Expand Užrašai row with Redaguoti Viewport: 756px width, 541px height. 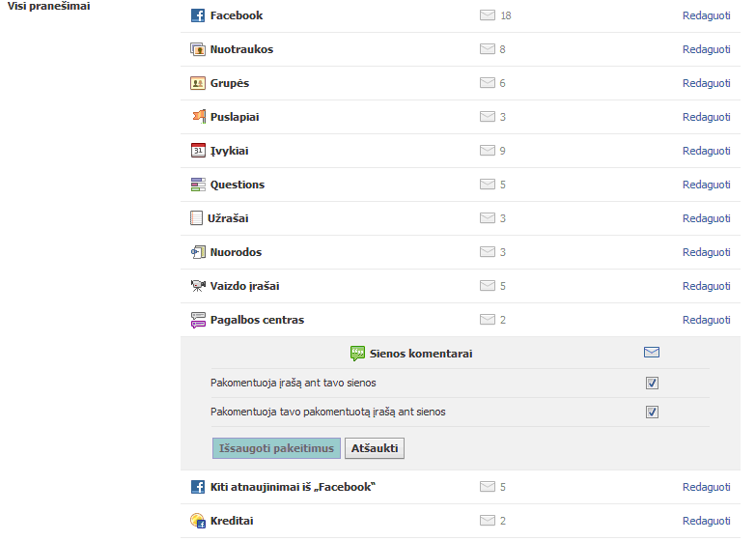coord(707,218)
